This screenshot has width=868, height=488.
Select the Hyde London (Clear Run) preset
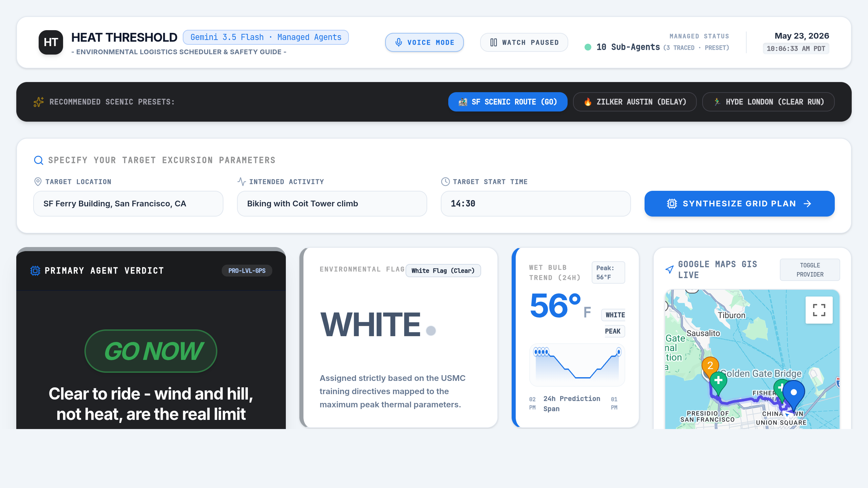pos(768,102)
